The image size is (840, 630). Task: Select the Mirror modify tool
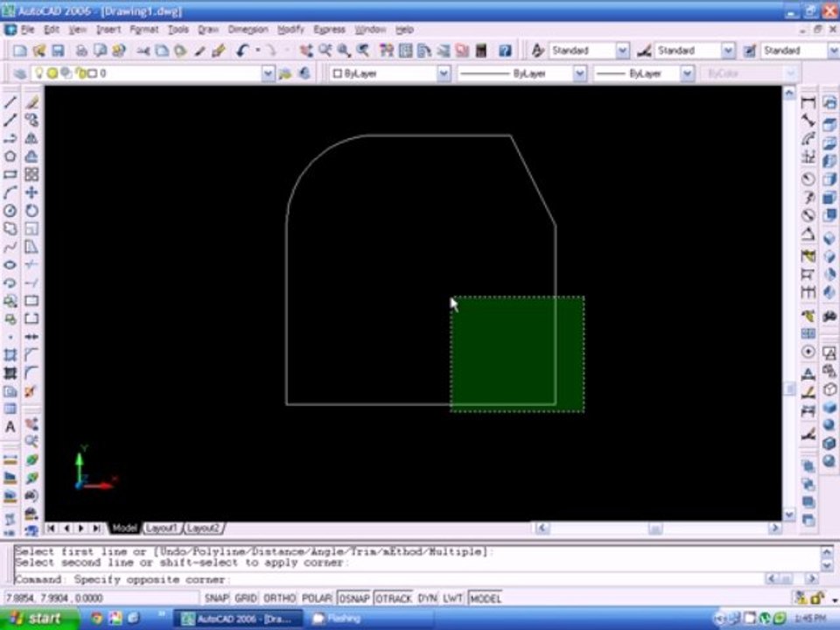click(x=31, y=138)
